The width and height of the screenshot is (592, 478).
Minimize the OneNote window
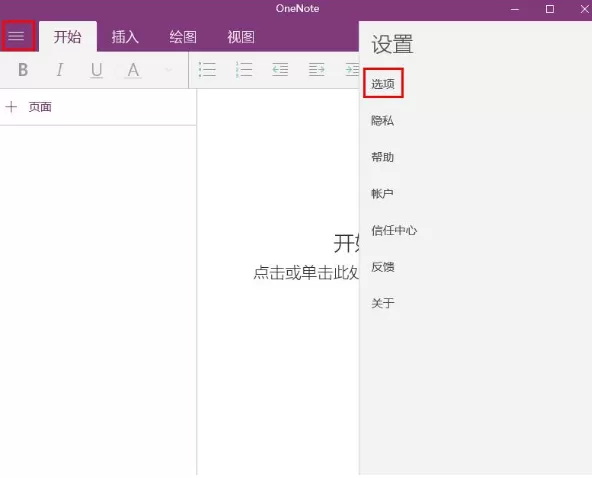(x=515, y=9)
